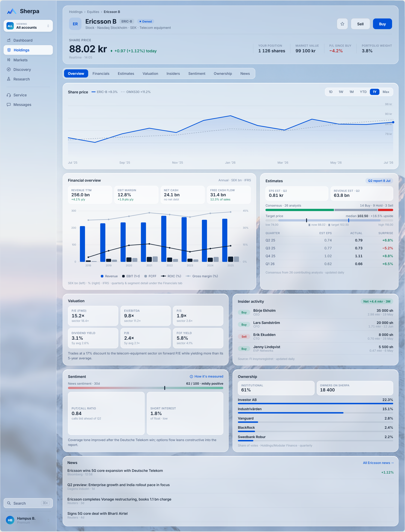The image size is (405, 532).
Task: Set chart range to 1M
Action: tap(351, 92)
